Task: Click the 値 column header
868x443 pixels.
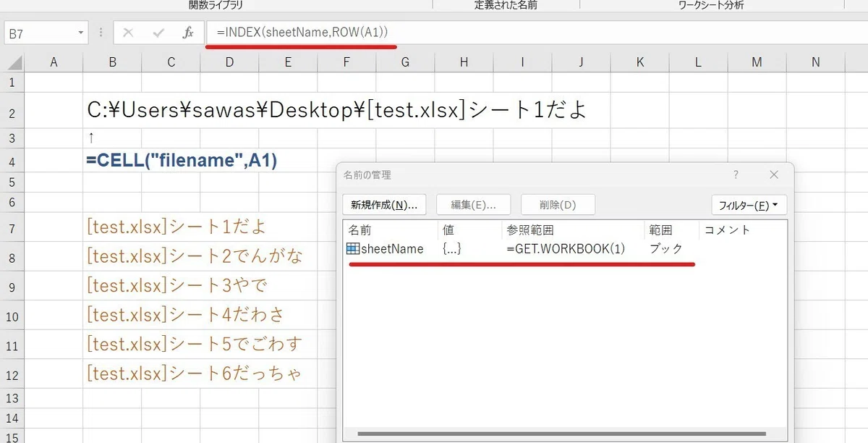Action: (470, 230)
